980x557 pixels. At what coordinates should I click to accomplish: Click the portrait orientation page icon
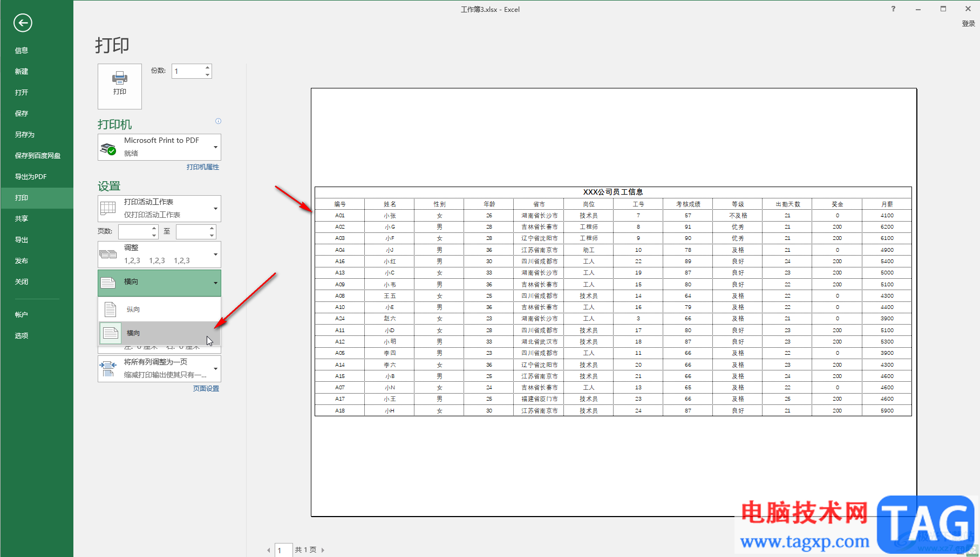click(111, 309)
